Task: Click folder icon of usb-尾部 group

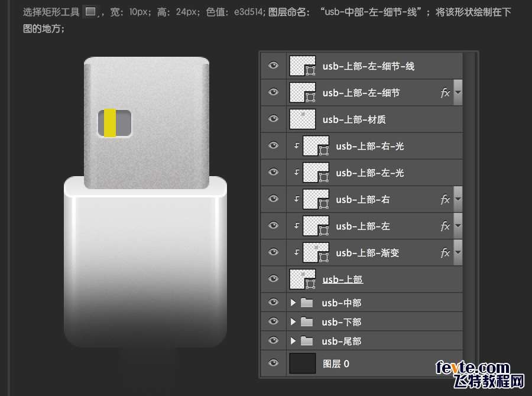Action: (x=307, y=340)
